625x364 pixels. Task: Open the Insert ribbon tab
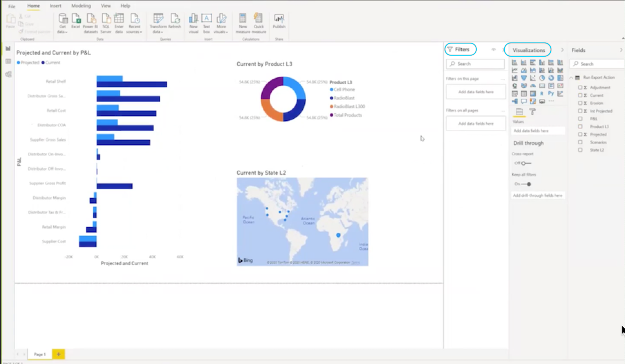pos(56,6)
